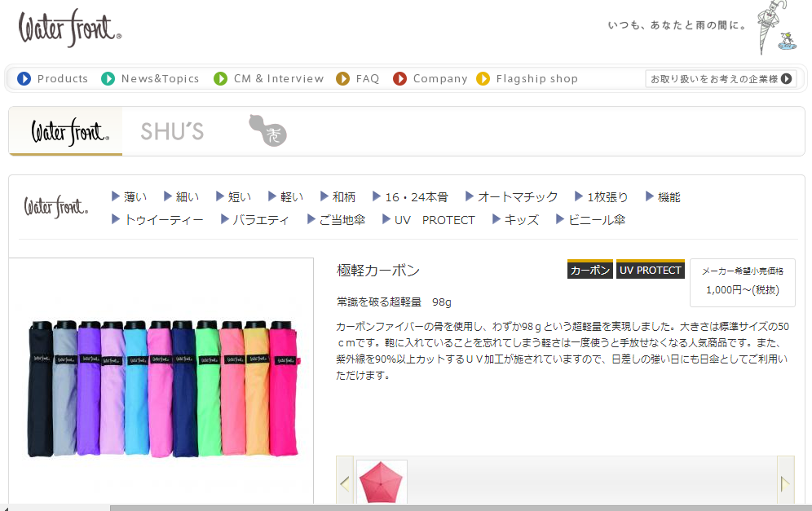Click the Water Front logo at top left

70,29
